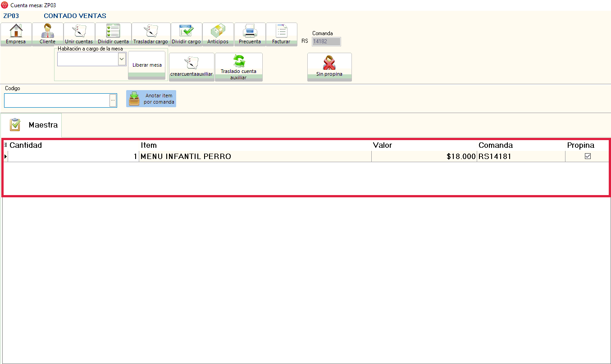Choose Trasladar cargo icon

[150, 31]
